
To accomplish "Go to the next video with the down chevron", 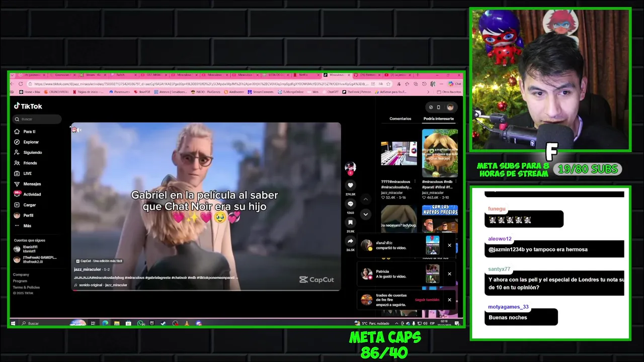I will (366, 214).
